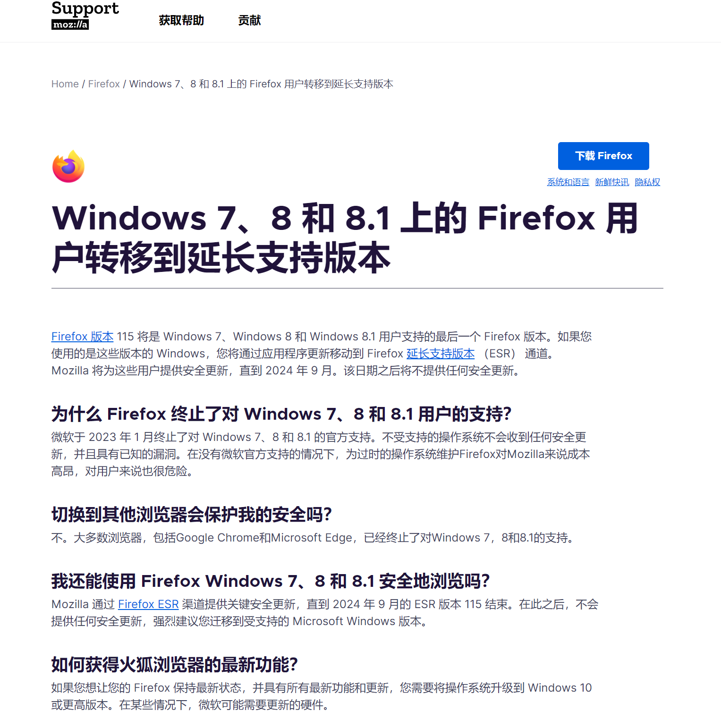
Task: Click the 为什么 Firefox 终止了对 Windows 支持 heading
Action: click(x=281, y=414)
